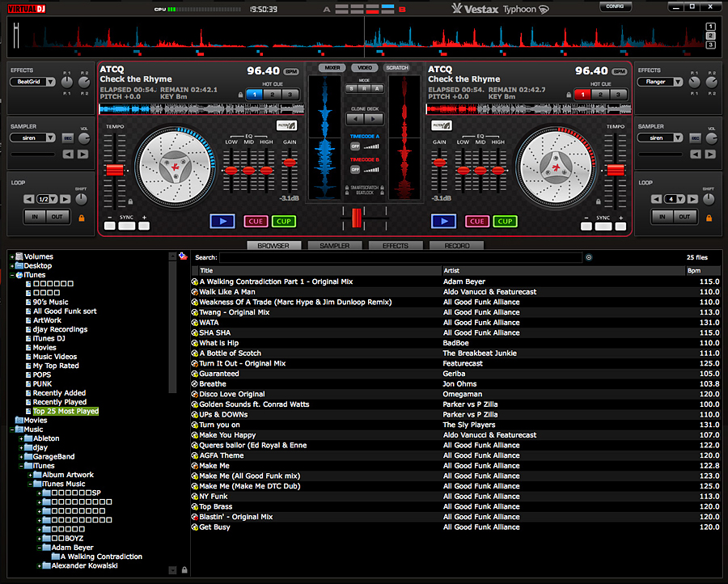Click the orange loop lock on left panel
This screenshot has height=584, width=728.
tap(80, 217)
